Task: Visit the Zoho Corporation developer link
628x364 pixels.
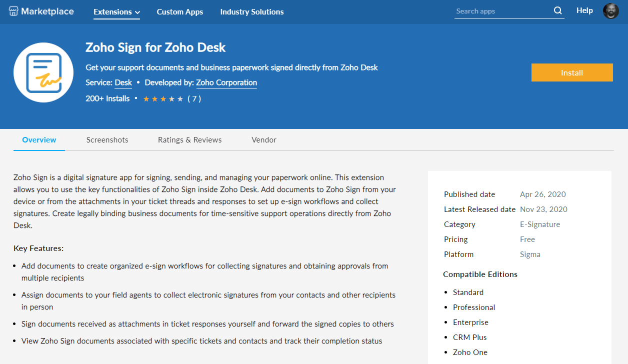Action: tap(226, 83)
